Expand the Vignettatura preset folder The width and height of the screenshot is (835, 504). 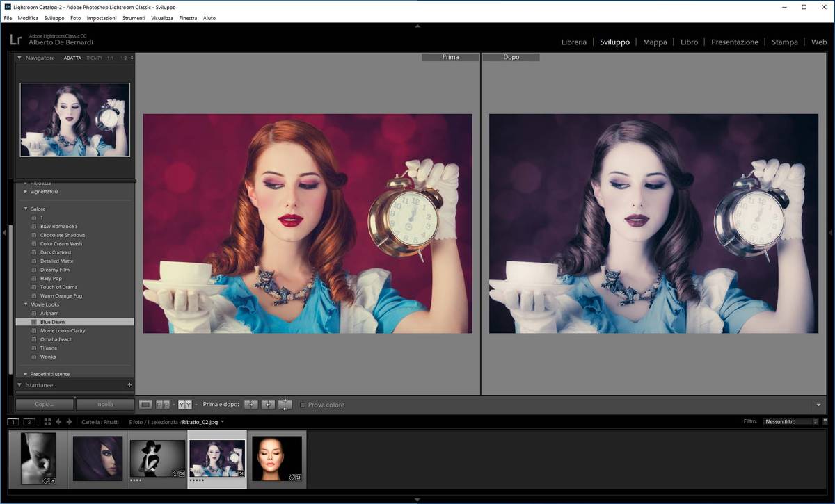tap(26, 191)
